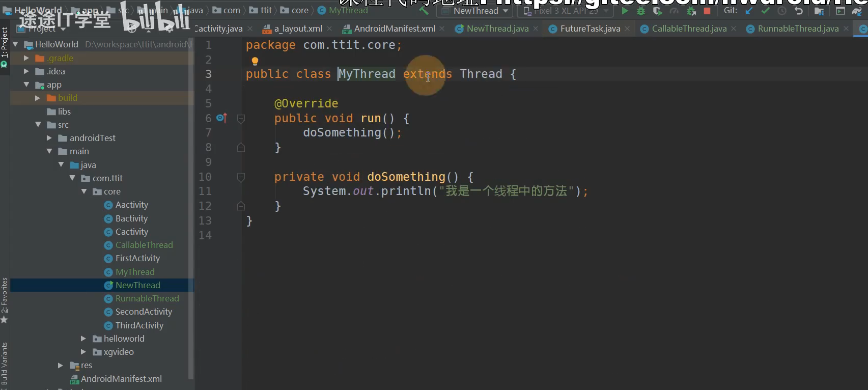Open the Build Variants side tool window
This screenshot has width=868, height=390.
(4, 363)
